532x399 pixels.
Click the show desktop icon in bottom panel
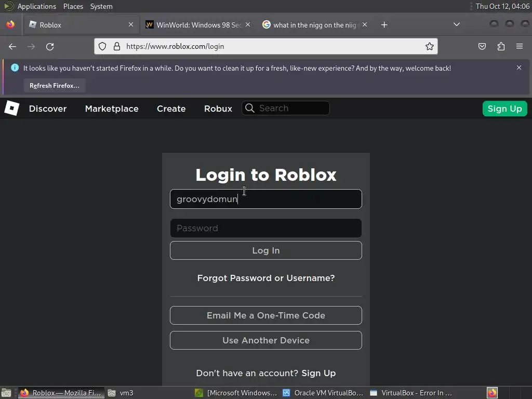point(6,393)
